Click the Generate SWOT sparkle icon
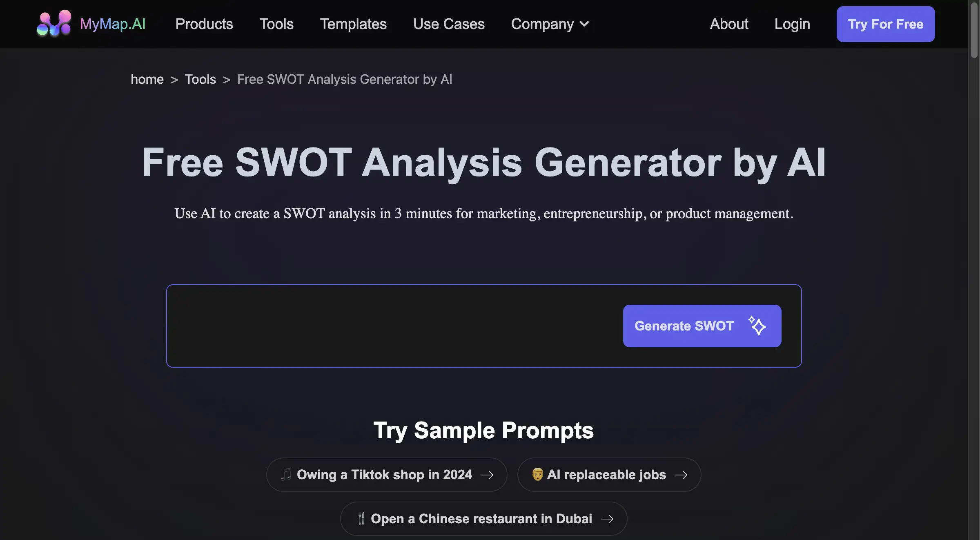 757,326
